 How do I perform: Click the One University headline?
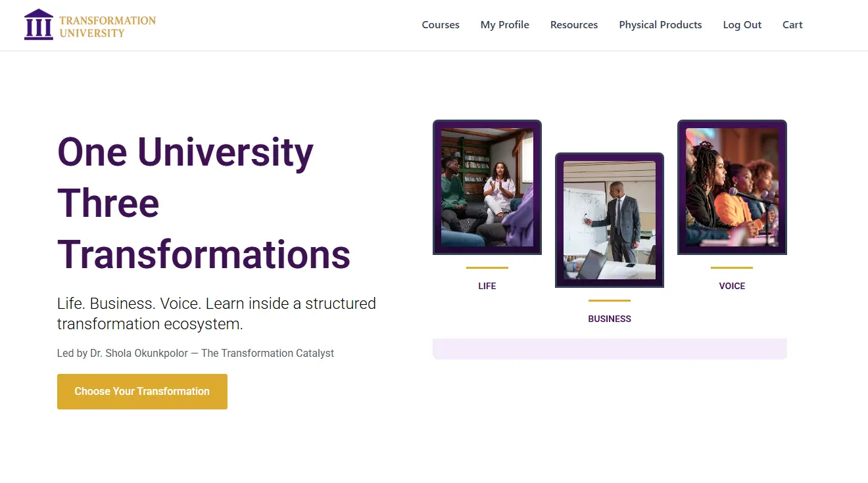click(185, 152)
